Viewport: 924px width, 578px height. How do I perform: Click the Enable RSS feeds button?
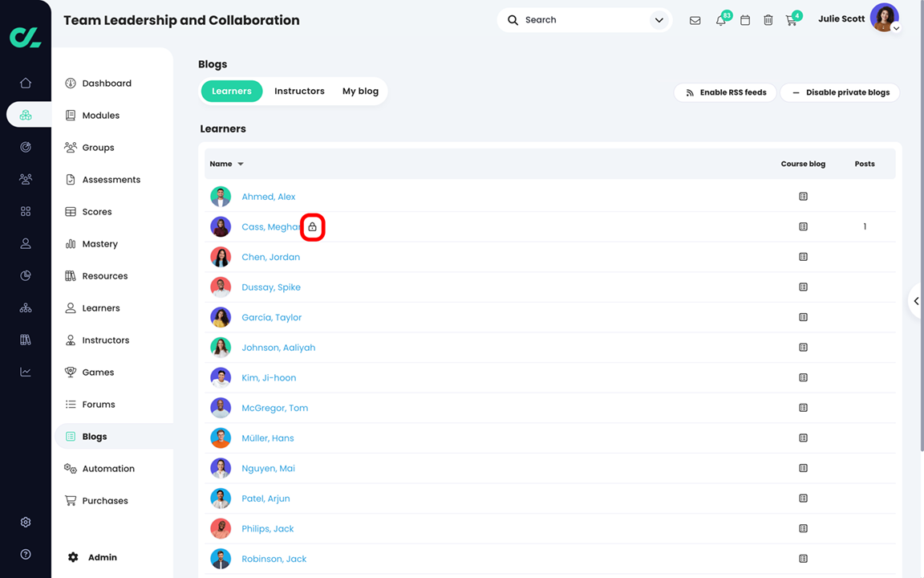725,92
